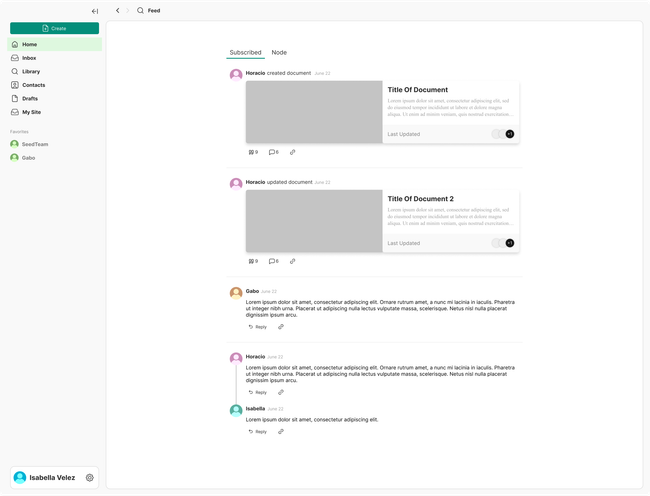Go back using the navigation arrow

pos(117,11)
